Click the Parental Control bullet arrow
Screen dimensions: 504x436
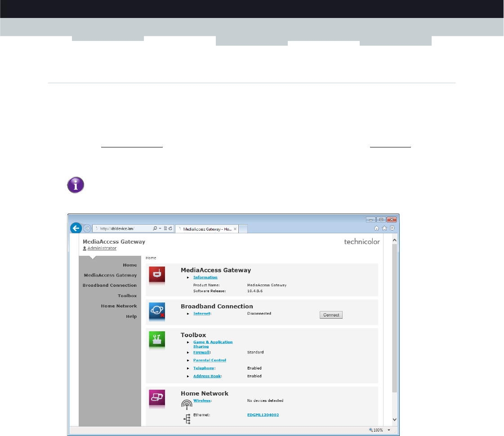188,360
